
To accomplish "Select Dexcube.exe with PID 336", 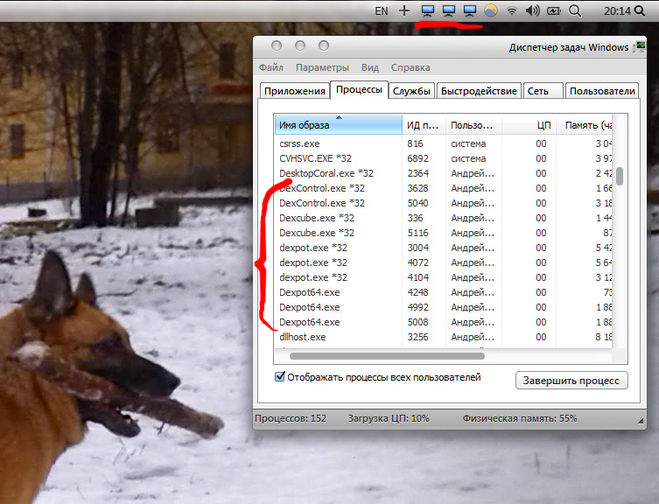I will (x=443, y=218).
